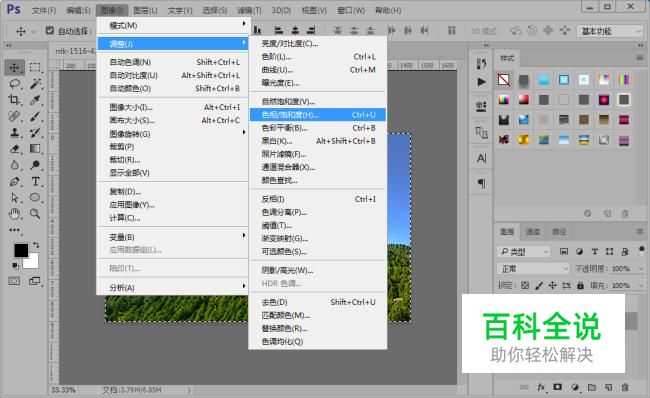Select the Eraser tool
650x398 pixels.
tap(15, 149)
